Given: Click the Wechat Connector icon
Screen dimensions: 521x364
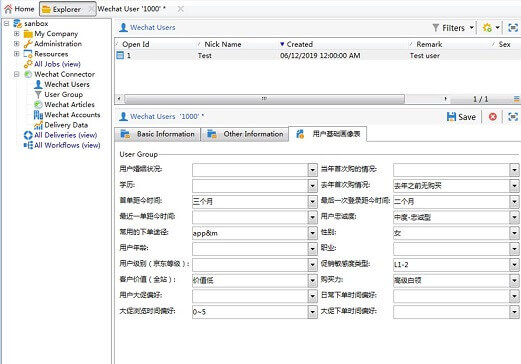Looking at the screenshot, I should click(x=28, y=74).
